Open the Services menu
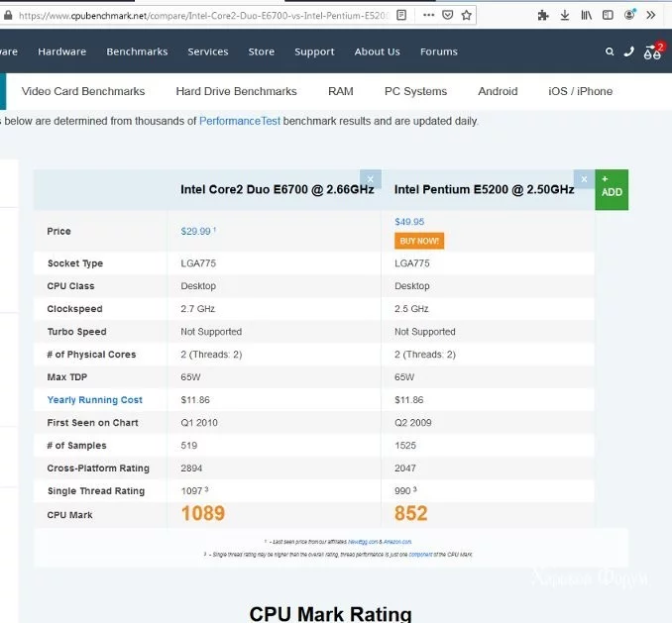 [208, 52]
